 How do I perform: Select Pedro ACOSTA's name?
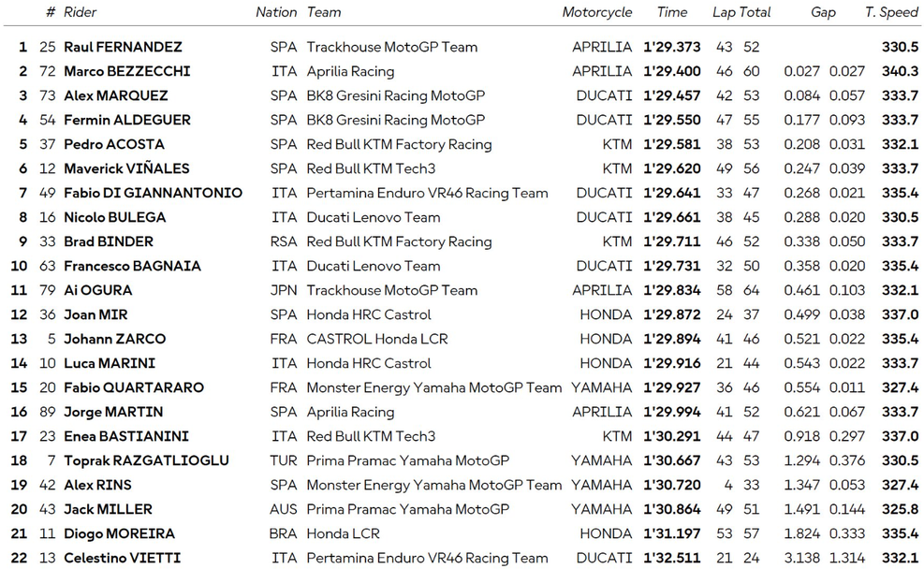tap(113, 144)
